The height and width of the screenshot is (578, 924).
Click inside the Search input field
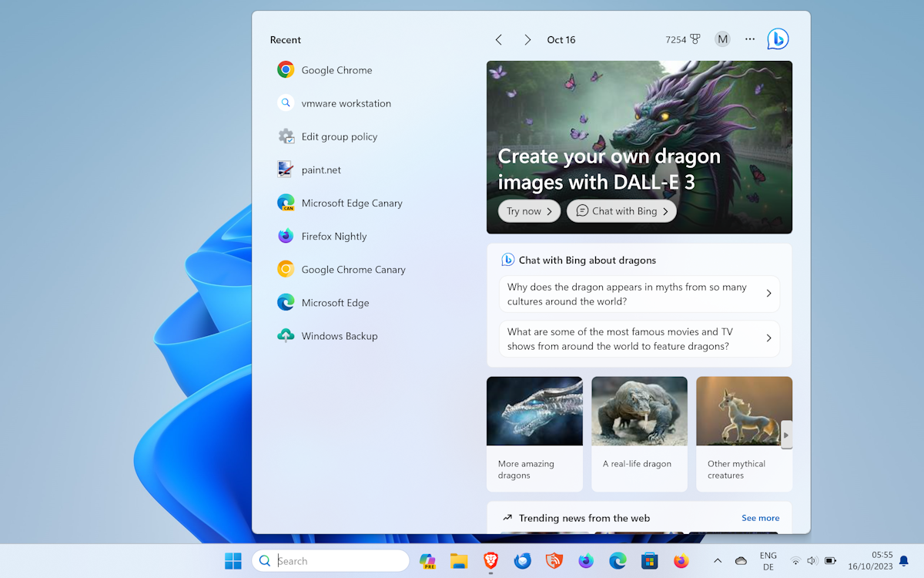pos(331,560)
